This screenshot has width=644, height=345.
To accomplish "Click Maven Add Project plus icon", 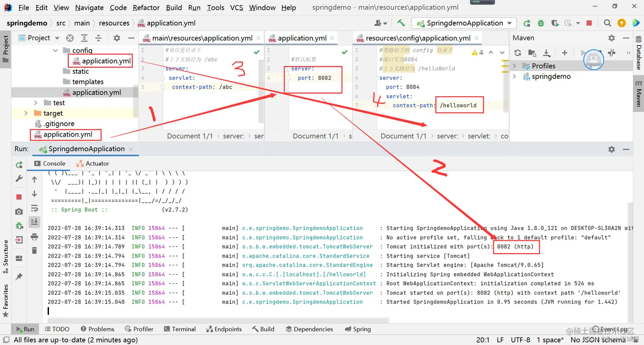I will click(x=564, y=53).
